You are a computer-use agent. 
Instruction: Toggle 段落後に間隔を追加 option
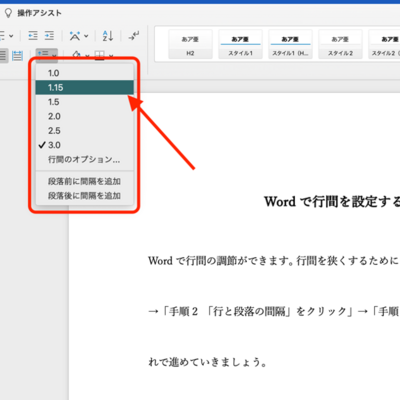tap(85, 196)
